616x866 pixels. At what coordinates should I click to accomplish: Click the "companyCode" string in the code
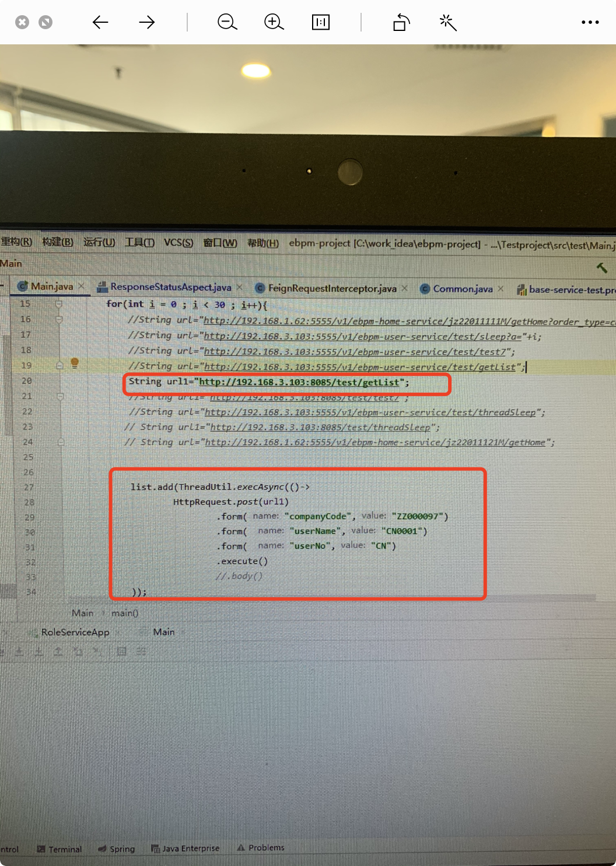coord(318,516)
